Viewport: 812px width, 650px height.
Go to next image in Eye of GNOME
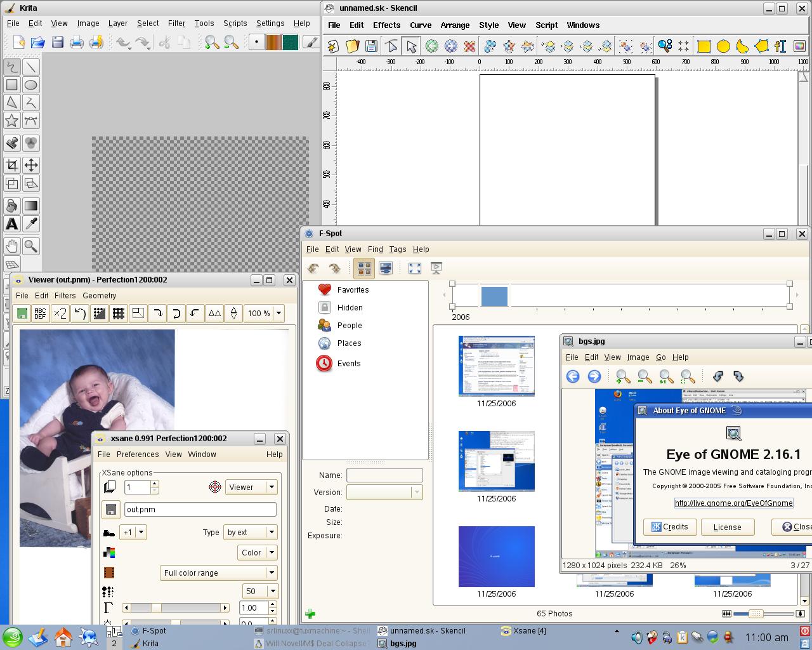594,376
